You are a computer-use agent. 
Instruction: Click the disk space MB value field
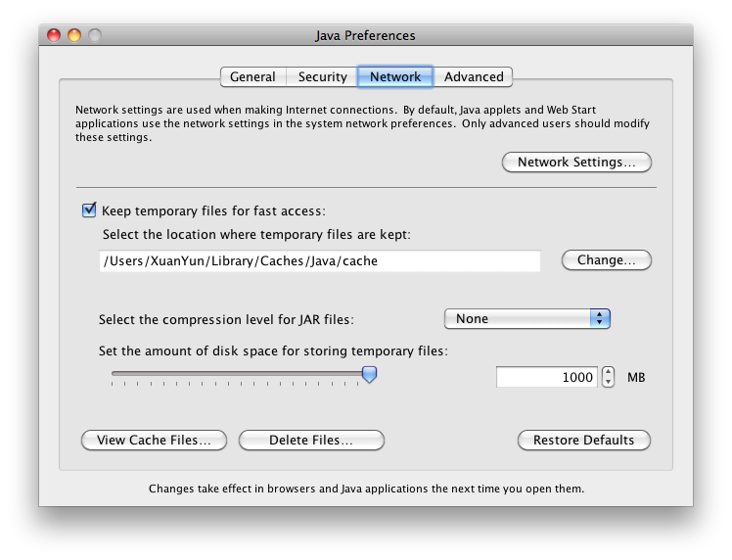[547, 377]
